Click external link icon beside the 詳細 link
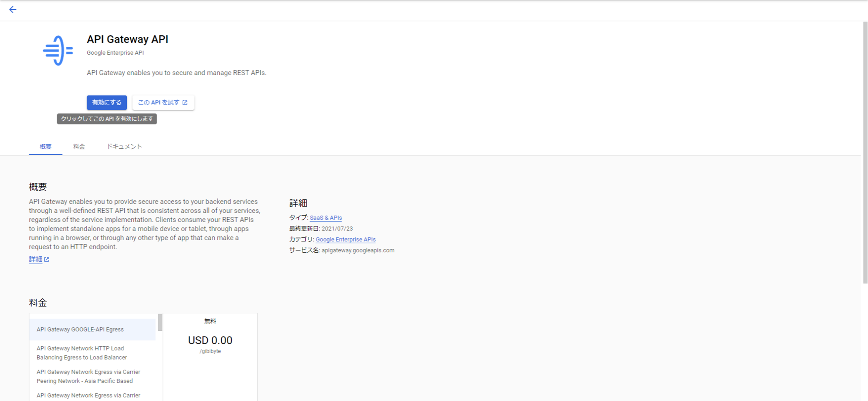Screen dimensions: 868x401 click(x=47, y=259)
